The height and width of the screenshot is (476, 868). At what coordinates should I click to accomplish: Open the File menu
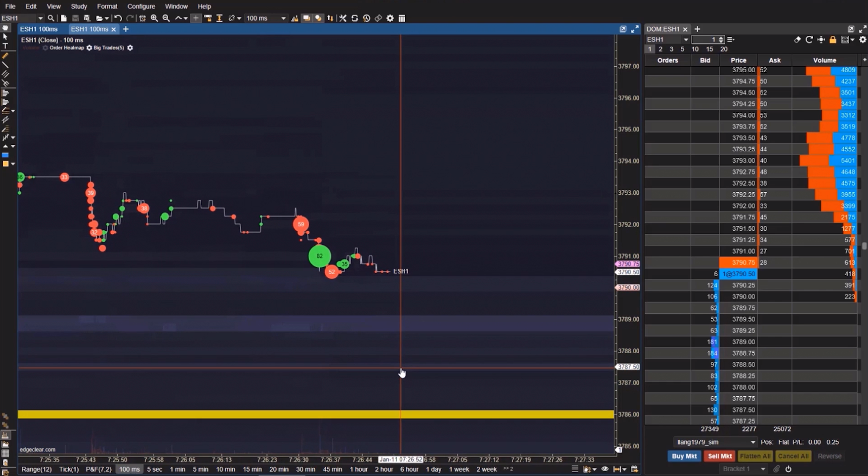click(x=10, y=6)
